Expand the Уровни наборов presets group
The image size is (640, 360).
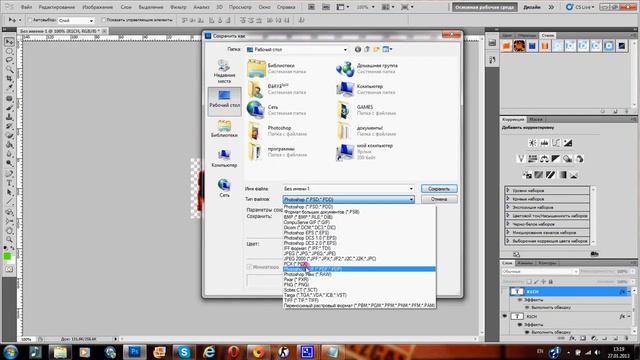508,191
